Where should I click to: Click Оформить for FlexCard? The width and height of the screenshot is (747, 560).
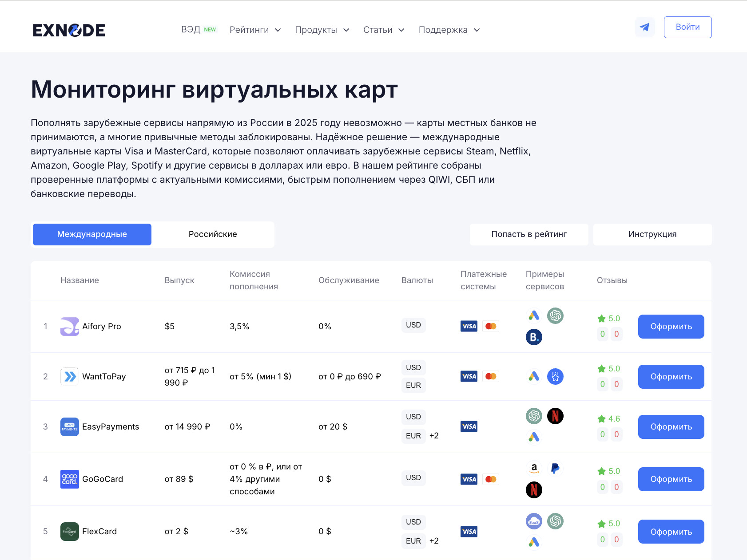[671, 532]
